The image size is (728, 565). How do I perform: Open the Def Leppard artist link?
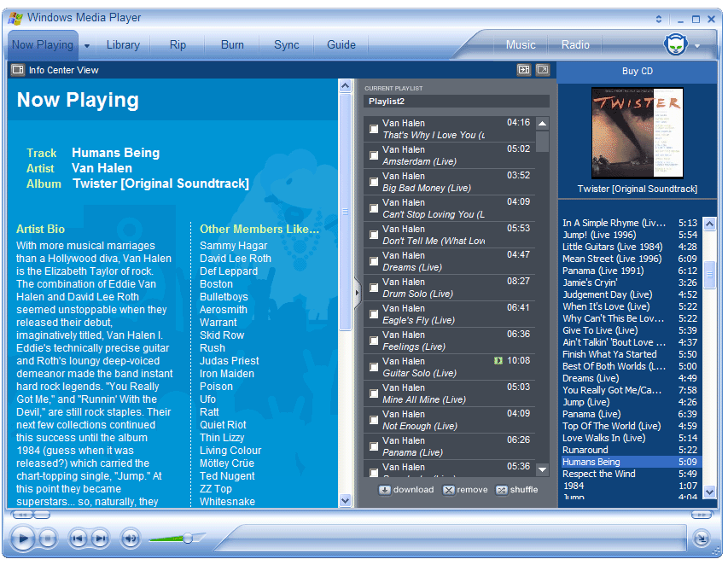229,271
